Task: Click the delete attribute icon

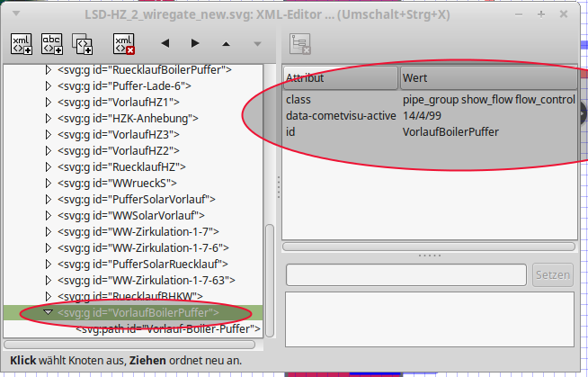Action: (x=300, y=43)
